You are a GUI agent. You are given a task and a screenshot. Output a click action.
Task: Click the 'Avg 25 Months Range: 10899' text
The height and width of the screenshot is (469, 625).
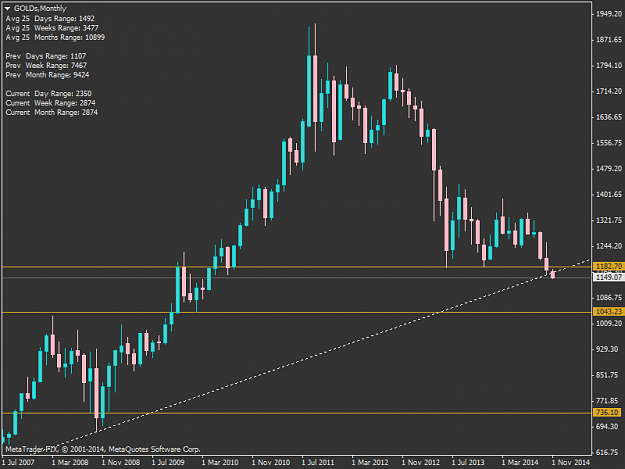pyautogui.click(x=55, y=37)
